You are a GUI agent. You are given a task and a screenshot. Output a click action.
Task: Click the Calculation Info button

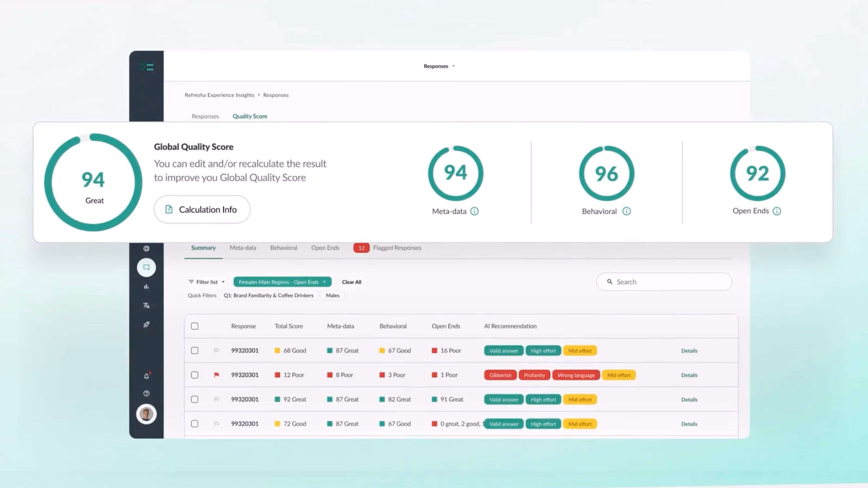point(202,210)
